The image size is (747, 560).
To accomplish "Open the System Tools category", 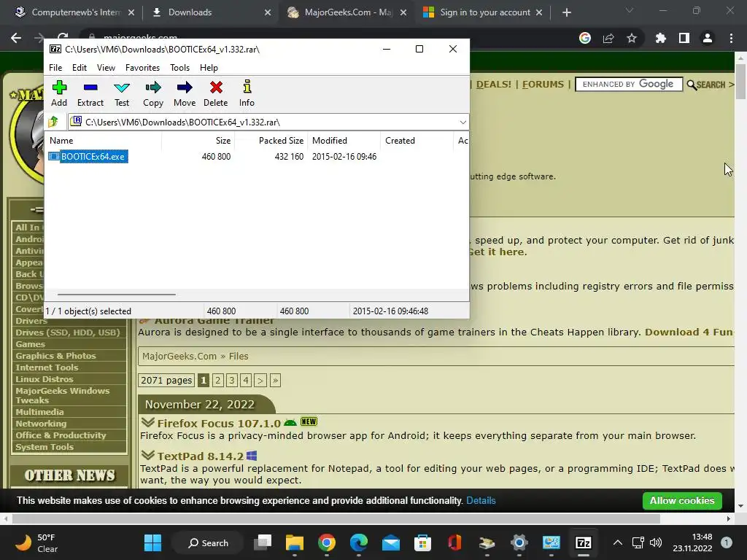I will (44, 447).
